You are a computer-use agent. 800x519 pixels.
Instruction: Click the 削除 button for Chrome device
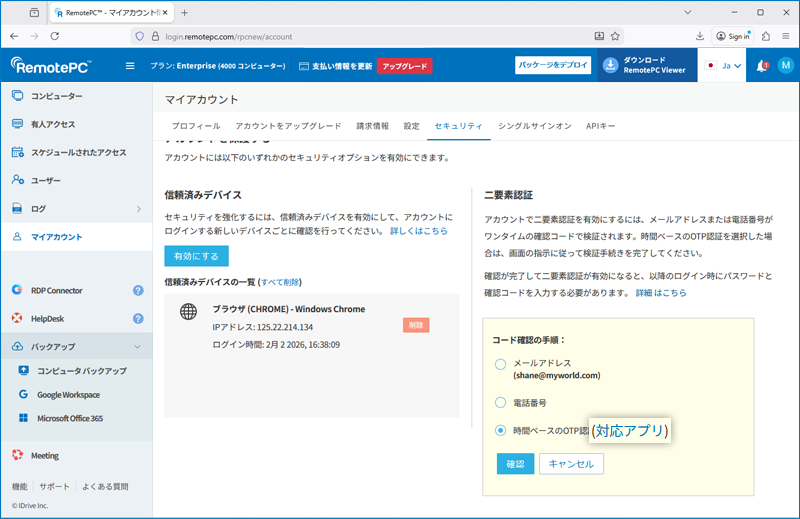click(x=416, y=325)
